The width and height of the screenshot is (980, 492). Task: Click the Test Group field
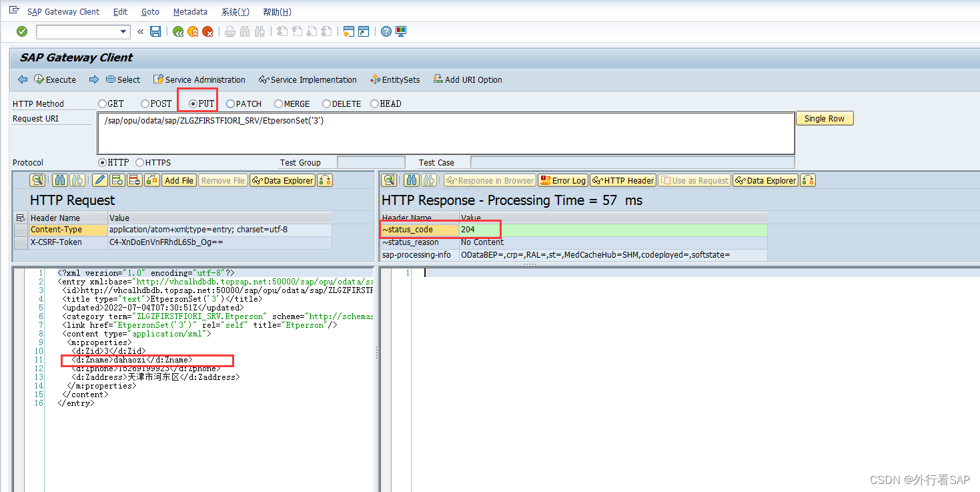coord(371,162)
